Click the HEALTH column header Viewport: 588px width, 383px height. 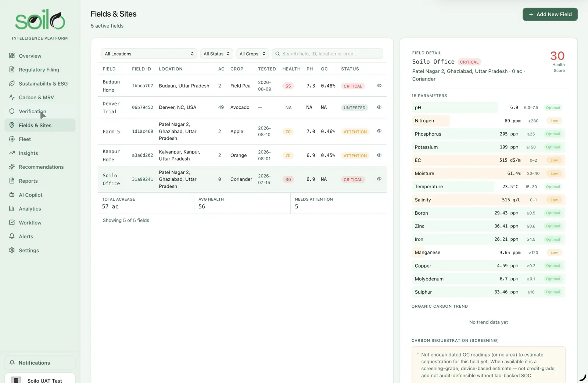point(291,69)
